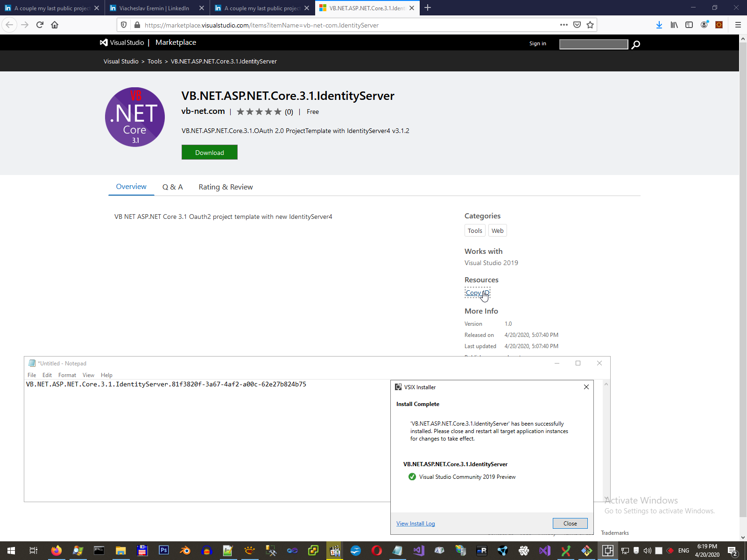
Task: Open Notepad Edit menu
Action: [x=47, y=375]
